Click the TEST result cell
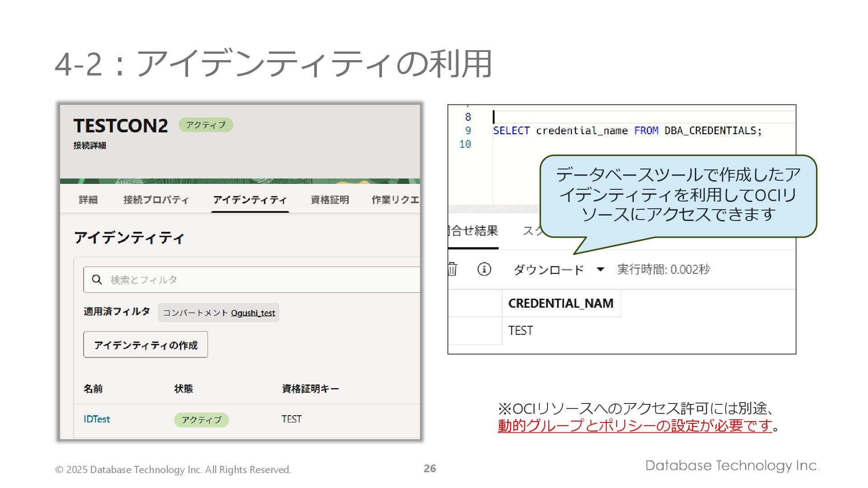This screenshot has width=868, height=488. pyautogui.click(x=521, y=331)
